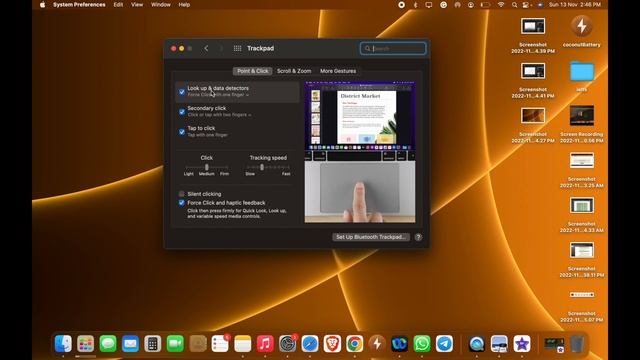Click the Trackpad search field
640x360 pixels.
[393, 49]
